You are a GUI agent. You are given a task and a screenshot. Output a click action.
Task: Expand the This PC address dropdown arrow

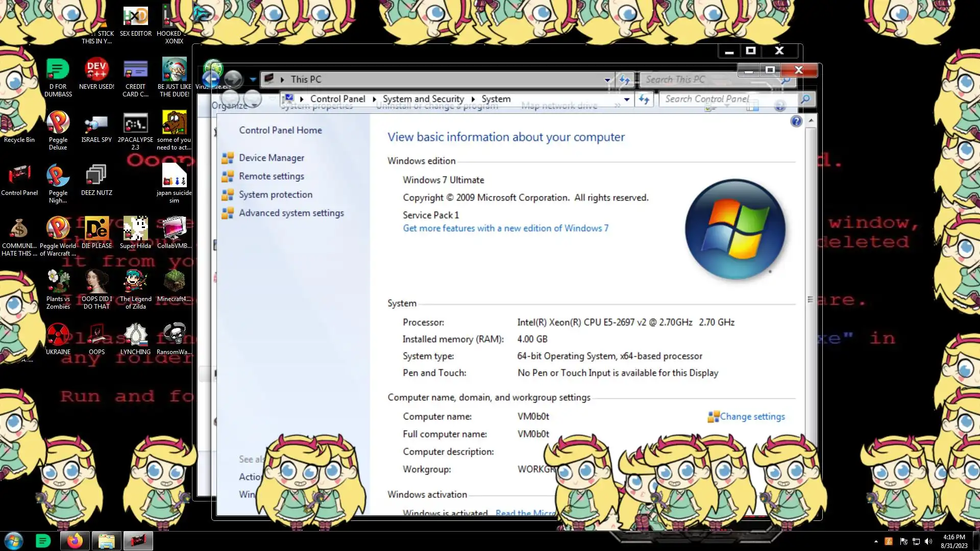coord(607,80)
